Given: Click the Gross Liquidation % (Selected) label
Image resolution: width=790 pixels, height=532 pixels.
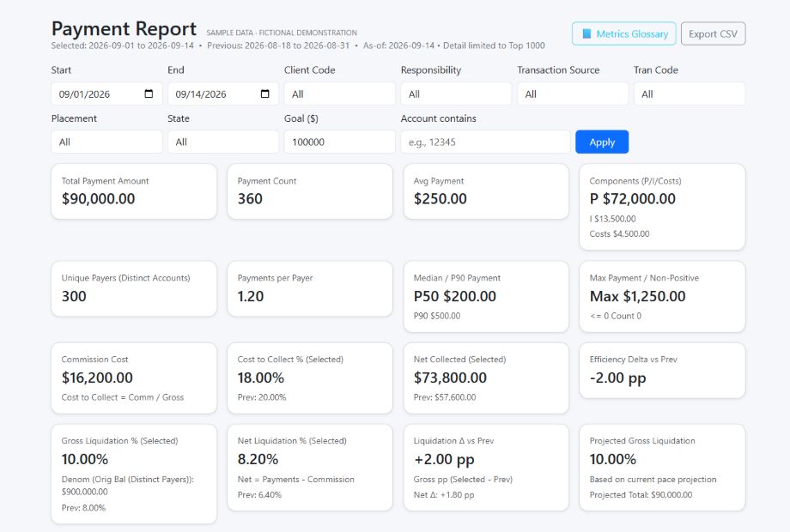Looking at the screenshot, I should pyautogui.click(x=119, y=441).
